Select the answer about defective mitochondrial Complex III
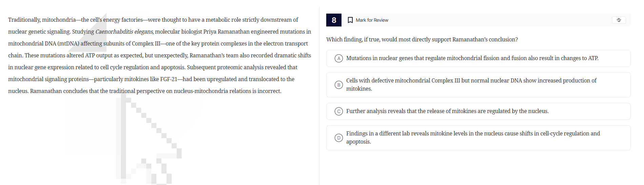Image resolution: width=644 pixels, height=185 pixels. tap(471, 81)
